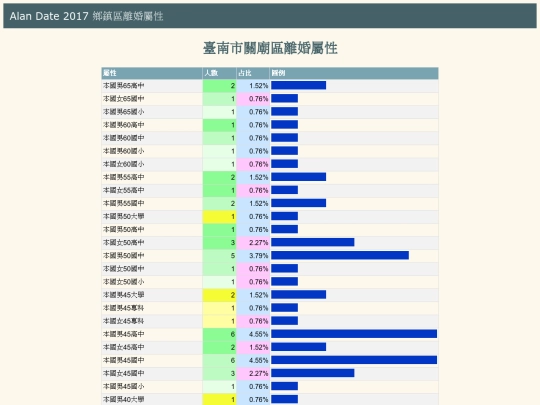Select the 本國男60高中 row label
Viewport: 540px width, 405px height.
click(124, 125)
